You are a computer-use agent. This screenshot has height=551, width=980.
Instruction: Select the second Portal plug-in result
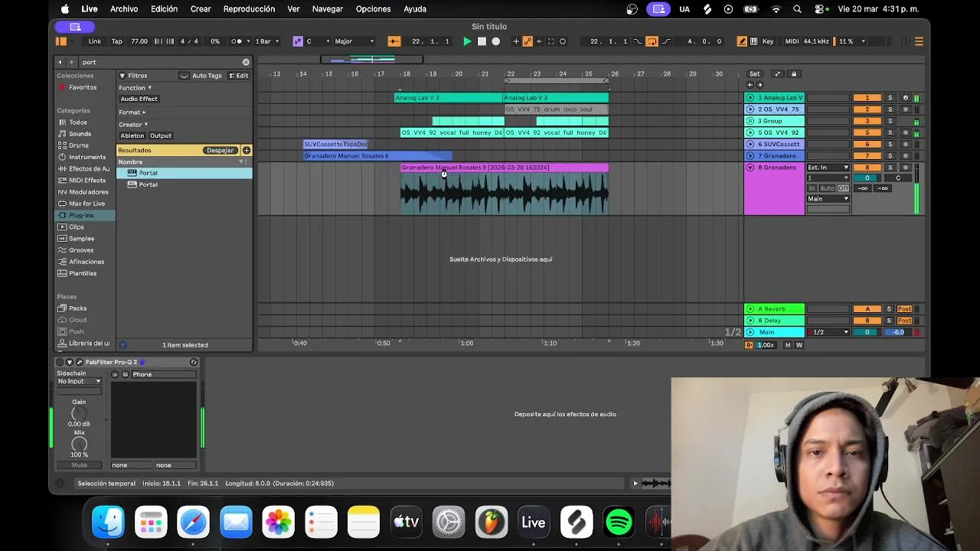(x=184, y=184)
